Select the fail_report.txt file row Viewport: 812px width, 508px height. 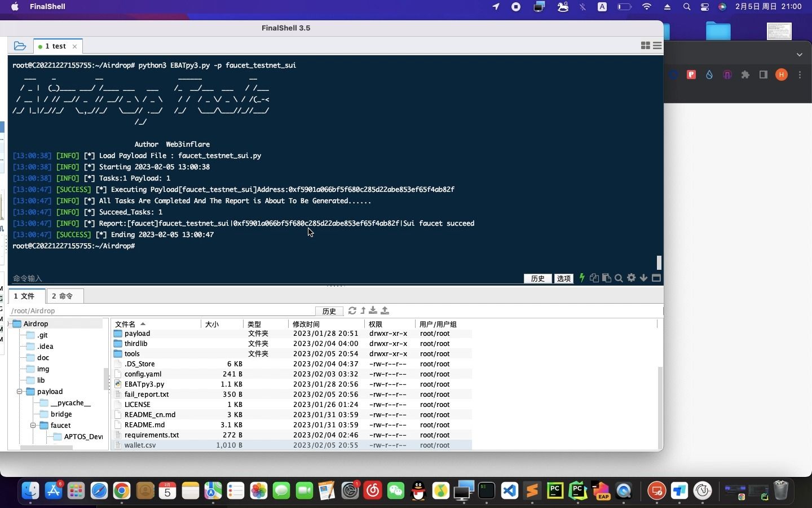pyautogui.click(x=292, y=395)
